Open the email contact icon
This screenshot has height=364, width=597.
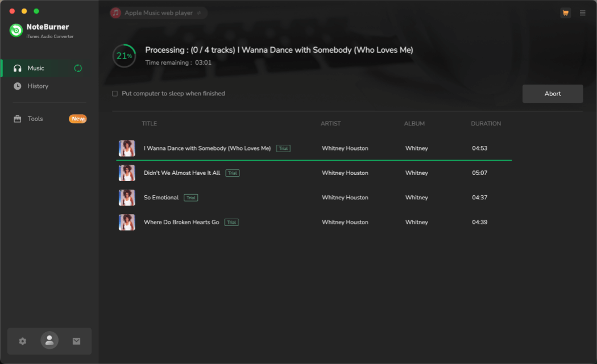(x=76, y=341)
